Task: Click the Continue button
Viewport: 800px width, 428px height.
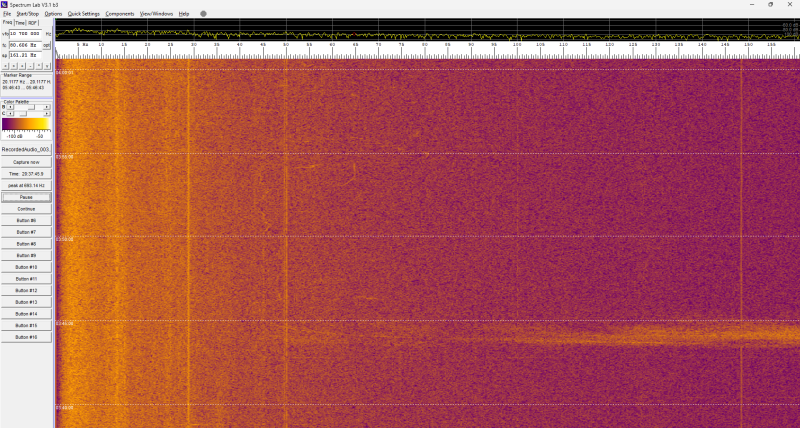Action: pos(26,209)
